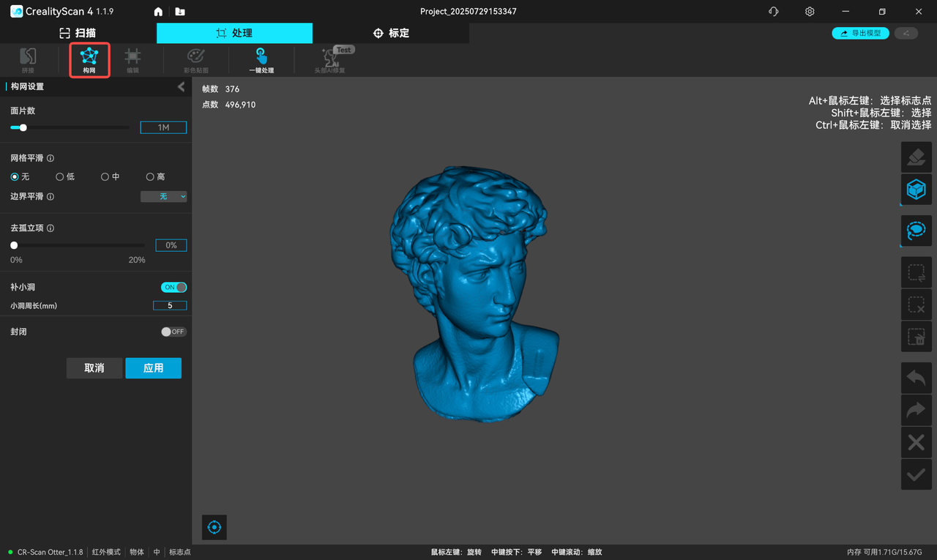Select 中 mesh smoothing level
The width and height of the screenshot is (937, 560).
pyautogui.click(x=105, y=177)
